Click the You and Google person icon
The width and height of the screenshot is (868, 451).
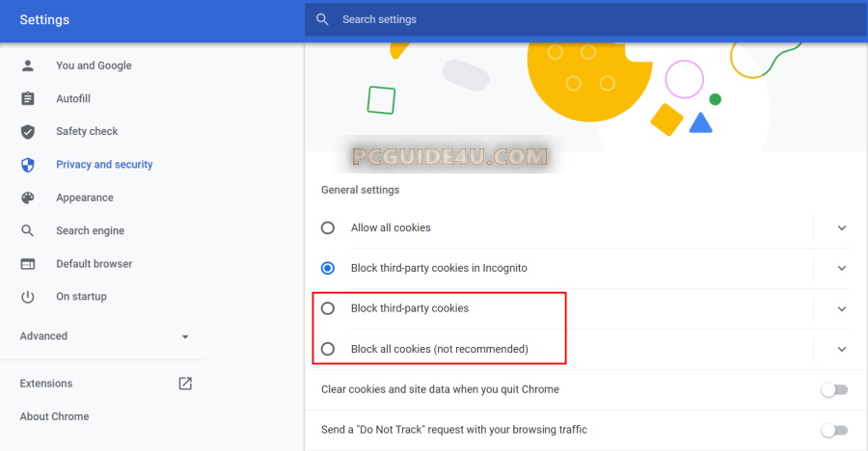click(x=28, y=66)
